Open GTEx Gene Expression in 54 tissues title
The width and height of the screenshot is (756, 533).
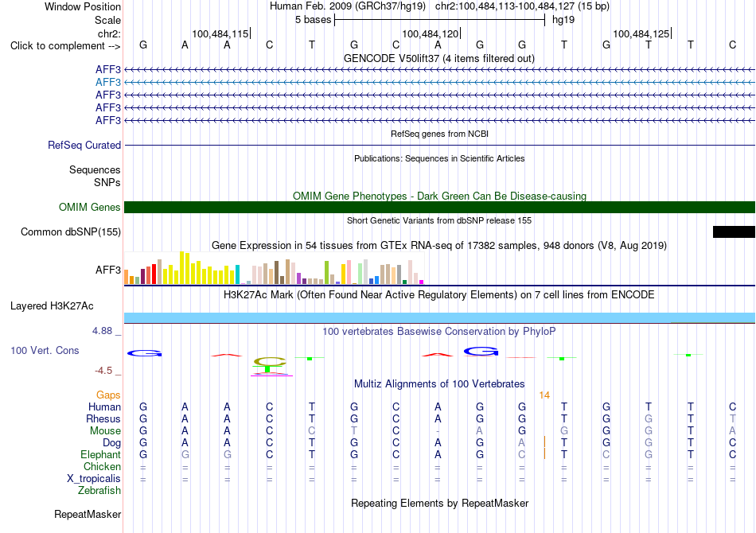click(x=439, y=245)
